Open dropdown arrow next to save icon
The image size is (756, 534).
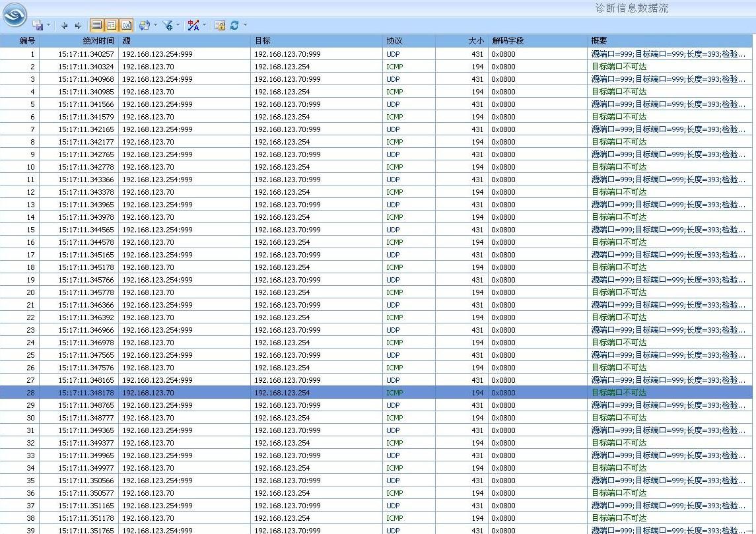(48, 26)
